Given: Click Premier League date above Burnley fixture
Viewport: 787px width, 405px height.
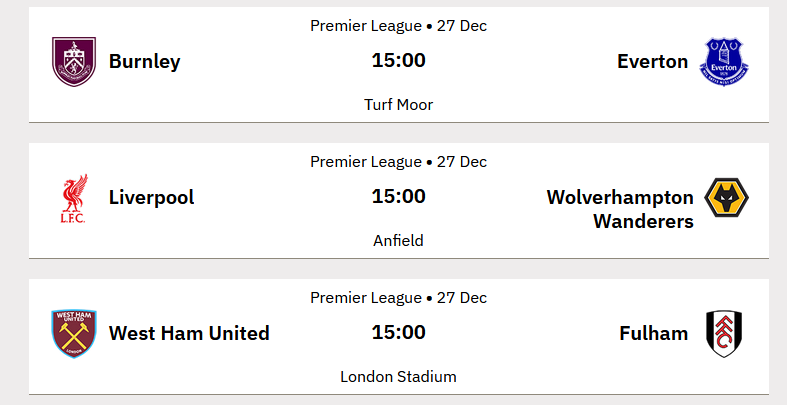Looking at the screenshot, I should click(398, 25).
